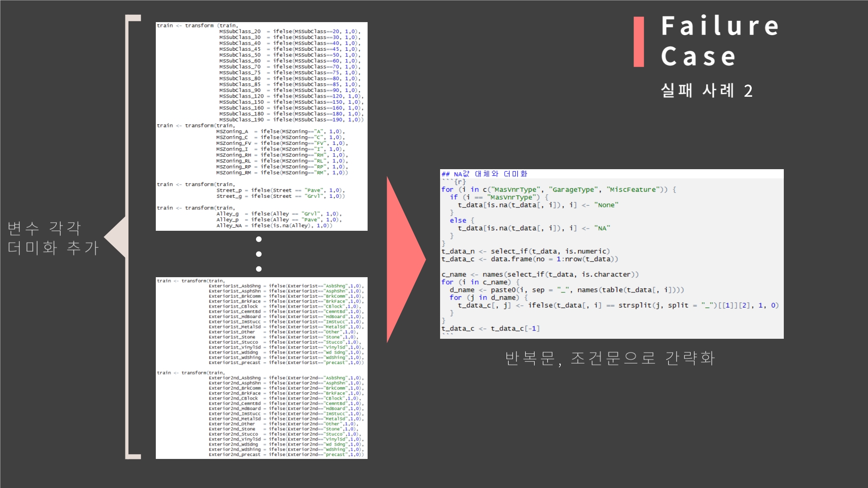
Task: Select the right-side R loop code image
Action: click(x=611, y=254)
